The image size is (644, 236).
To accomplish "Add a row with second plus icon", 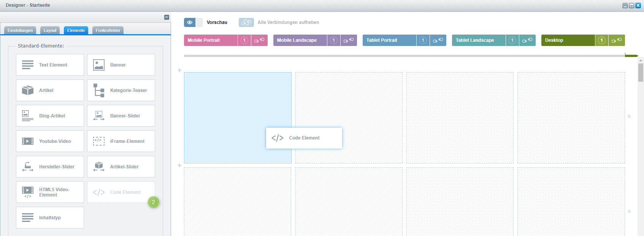I will click(x=179, y=165).
